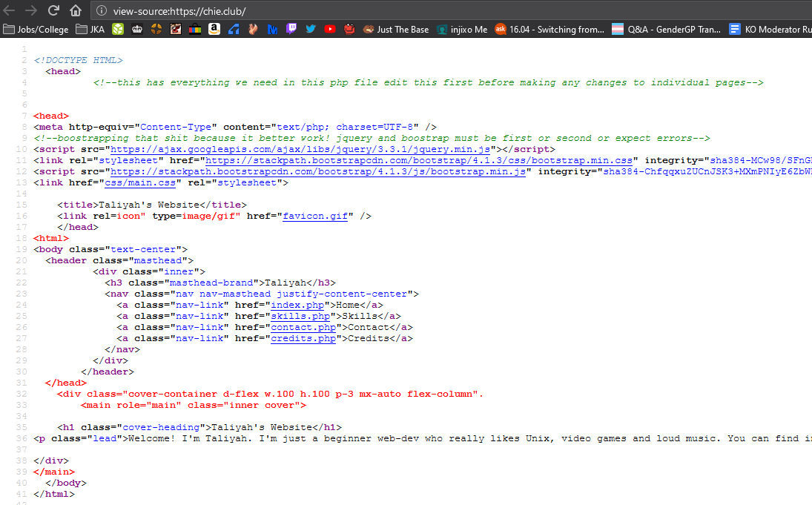812x505 pixels.
Task: Open the orange Team Fortress bookmark icon
Action: click(x=156, y=30)
